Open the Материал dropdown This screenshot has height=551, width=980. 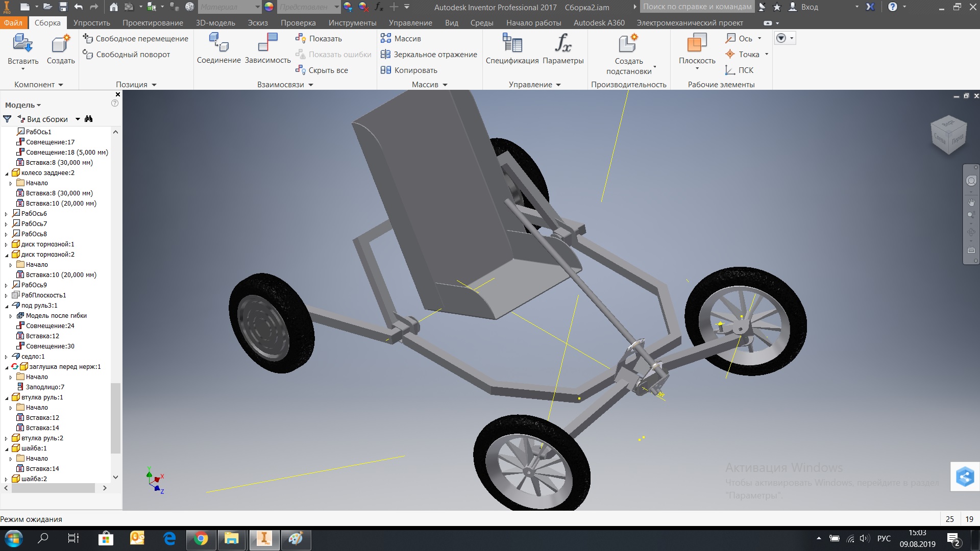coord(229,7)
